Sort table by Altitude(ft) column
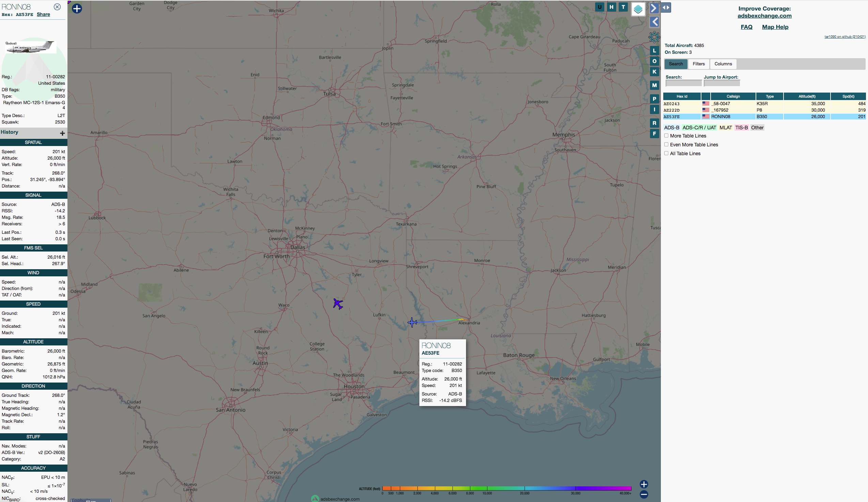The height and width of the screenshot is (502, 868). (807, 96)
